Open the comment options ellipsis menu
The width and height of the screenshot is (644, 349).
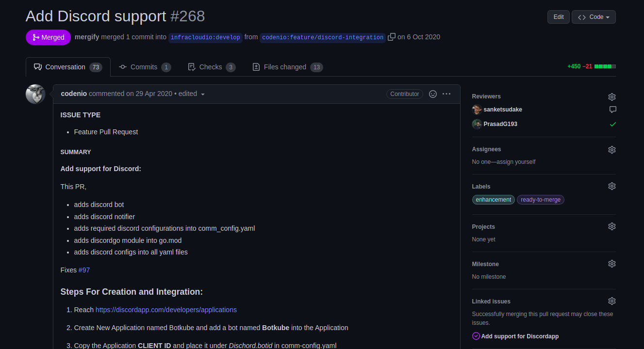tap(446, 94)
